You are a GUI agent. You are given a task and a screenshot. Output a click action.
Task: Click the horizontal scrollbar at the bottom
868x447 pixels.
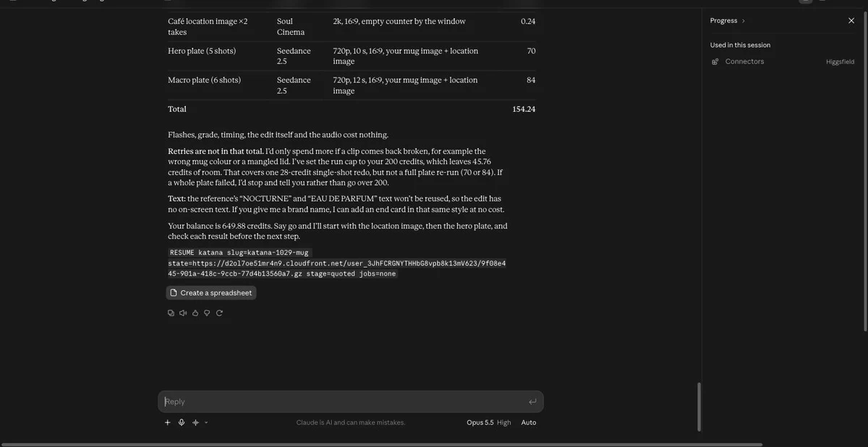click(383, 444)
